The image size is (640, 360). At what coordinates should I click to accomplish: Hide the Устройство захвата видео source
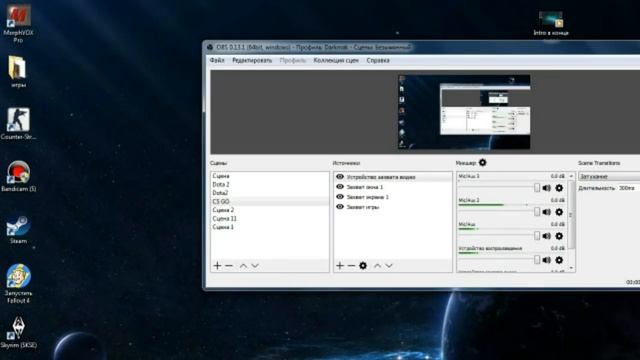click(340, 177)
